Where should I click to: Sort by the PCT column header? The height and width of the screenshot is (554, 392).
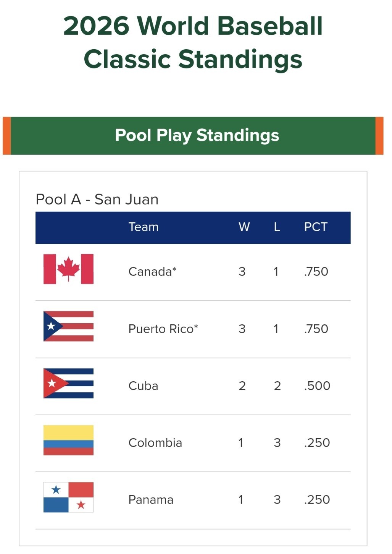click(x=316, y=227)
